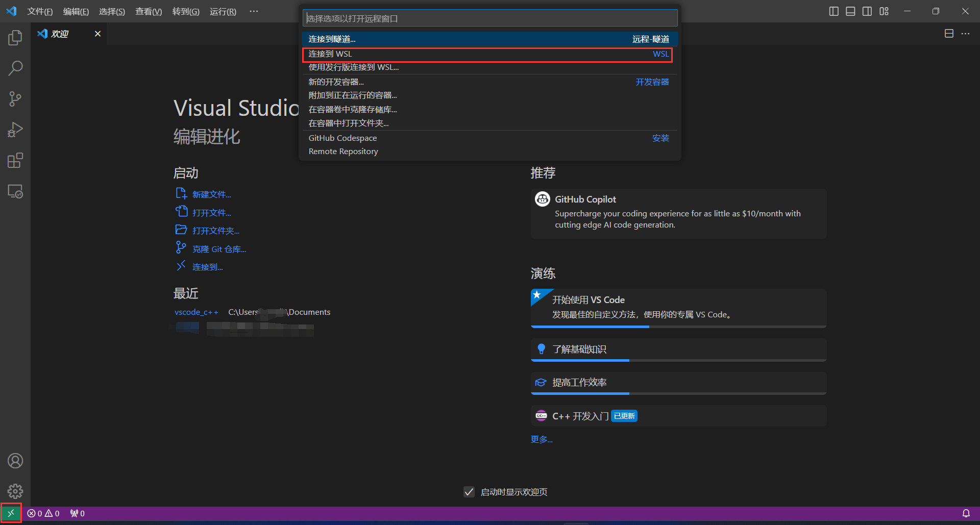Click 连接到... link
Viewport: 980px width, 525px height.
pyautogui.click(x=207, y=267)
